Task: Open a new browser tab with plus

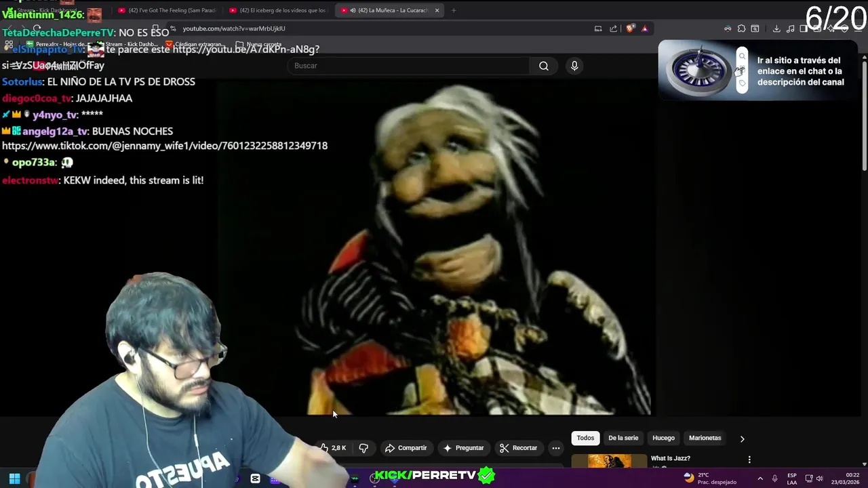Action: point(454,10)
